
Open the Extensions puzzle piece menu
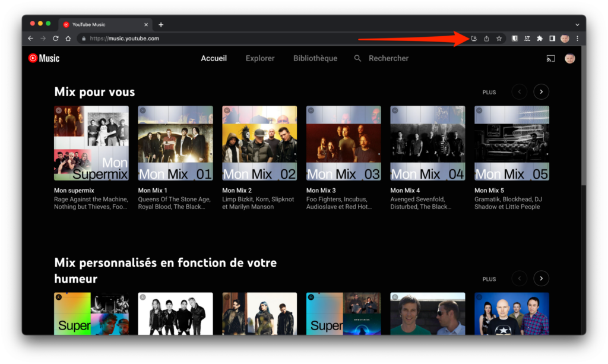pyautogui.click(x=539, y=39)
